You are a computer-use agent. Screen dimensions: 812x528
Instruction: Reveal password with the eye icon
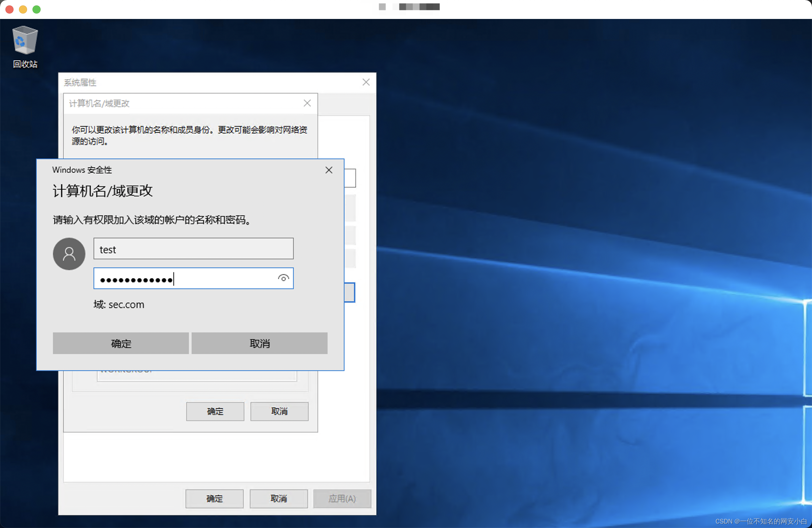[283, 278]
